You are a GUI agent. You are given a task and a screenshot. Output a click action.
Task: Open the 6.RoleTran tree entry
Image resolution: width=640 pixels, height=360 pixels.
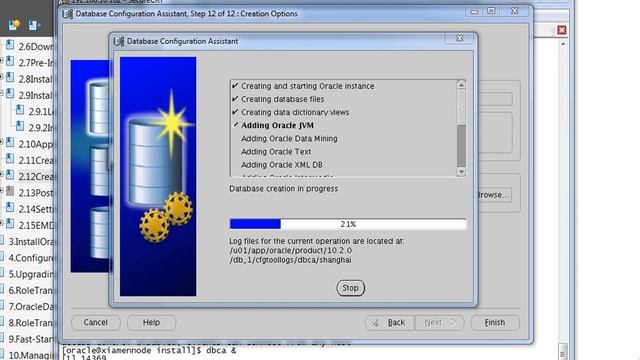tap(31, 290)
